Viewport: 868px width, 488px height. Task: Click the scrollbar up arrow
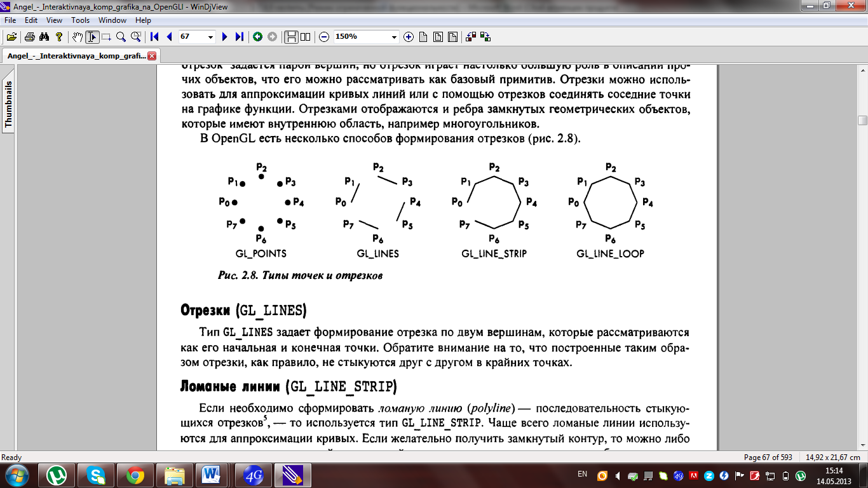click(x=862, y=69)
